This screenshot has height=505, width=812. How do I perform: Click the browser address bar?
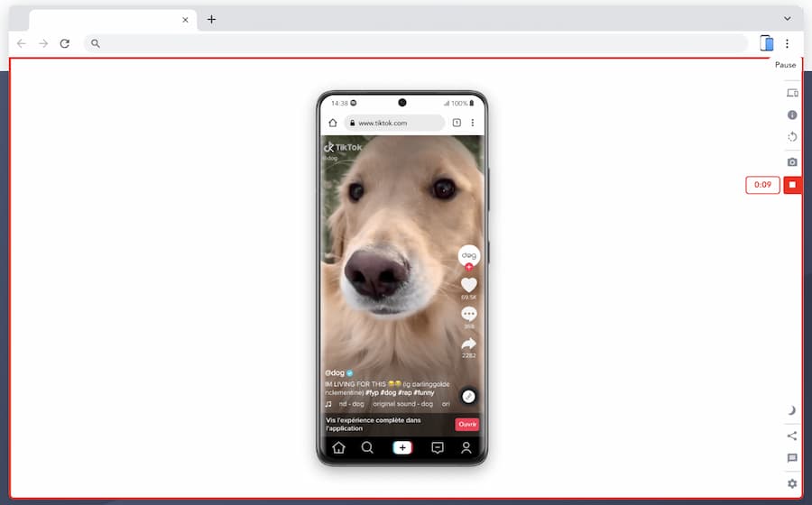[416, 43]
